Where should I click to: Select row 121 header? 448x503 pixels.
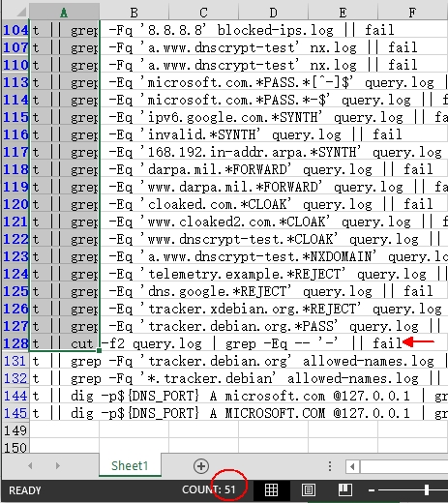(15, 222)
